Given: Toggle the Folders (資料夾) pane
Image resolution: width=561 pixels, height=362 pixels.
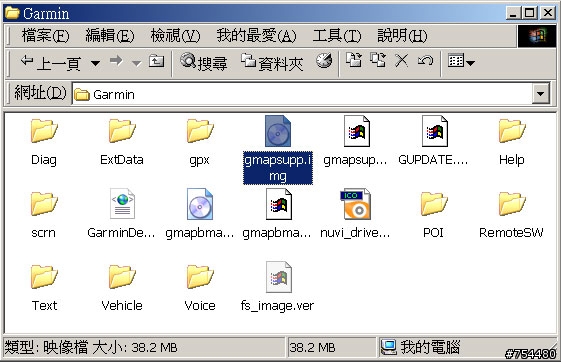Looking at the screenshot, I should tap(272, 63).
